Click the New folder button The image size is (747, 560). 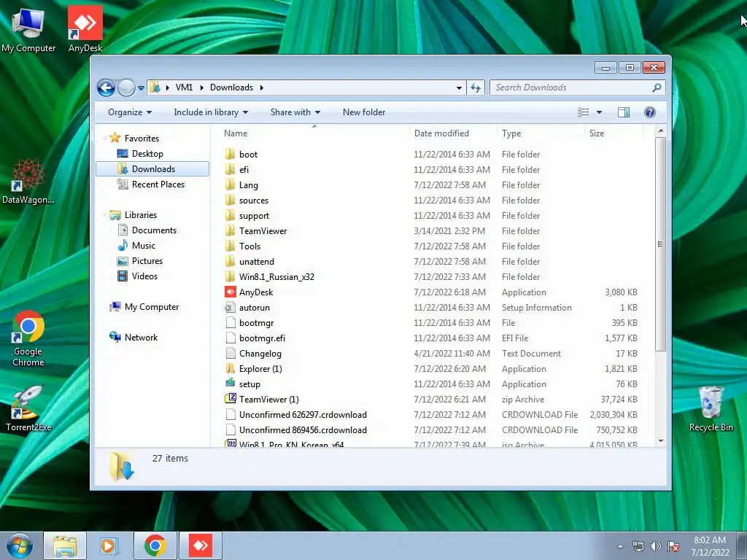point(364,112)
